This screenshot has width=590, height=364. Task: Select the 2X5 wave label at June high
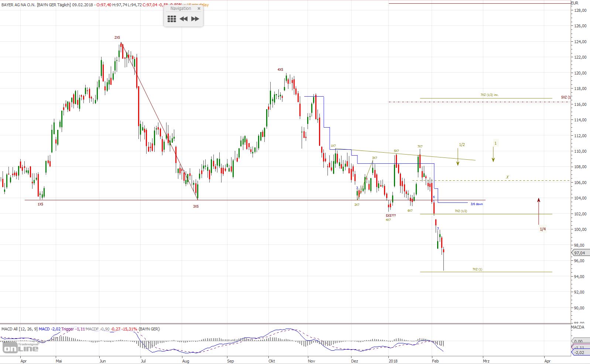pyautogui.click(x=117, y=38)
